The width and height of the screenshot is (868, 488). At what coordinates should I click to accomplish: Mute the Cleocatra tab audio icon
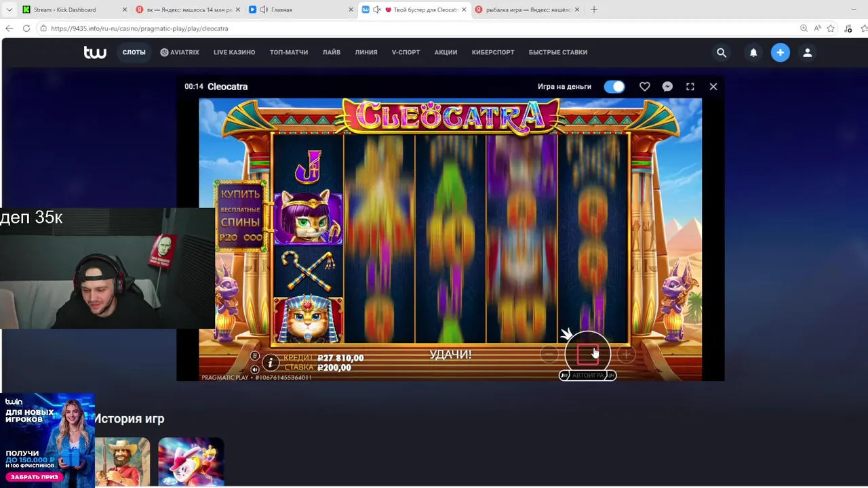pos(376,9)
